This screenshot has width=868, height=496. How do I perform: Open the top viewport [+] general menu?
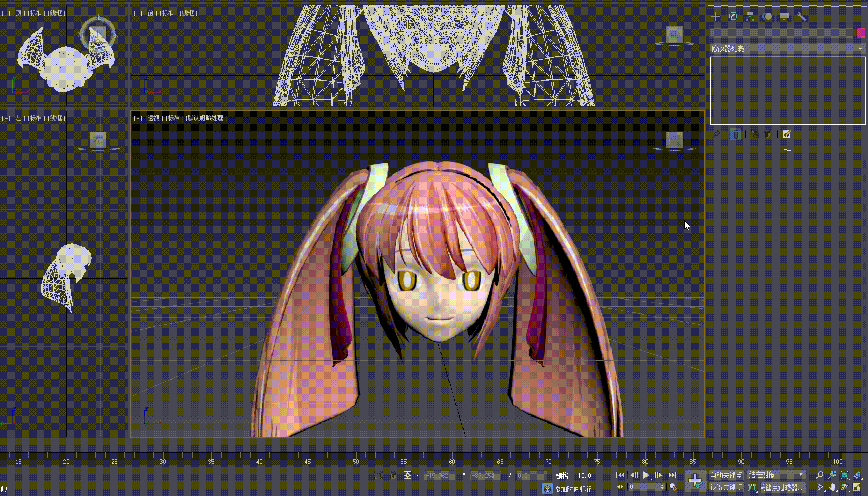(x=6, y=13)
